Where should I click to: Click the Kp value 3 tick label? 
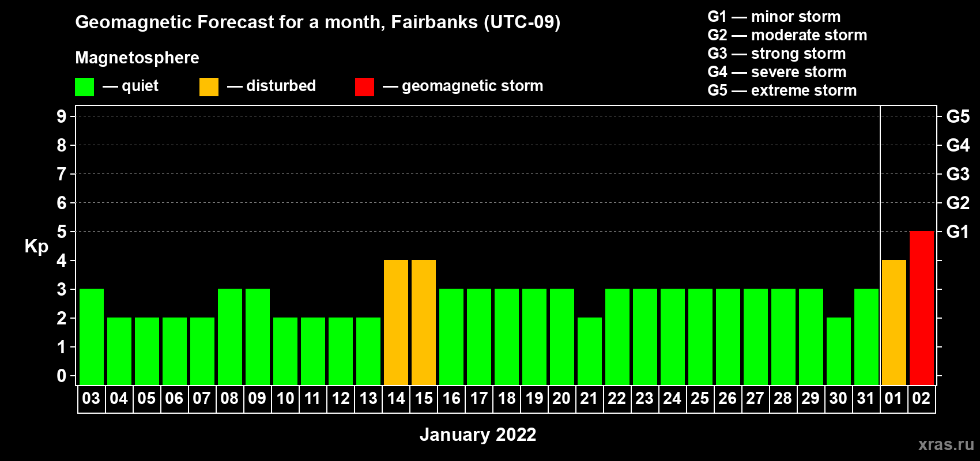coord(62,289)
